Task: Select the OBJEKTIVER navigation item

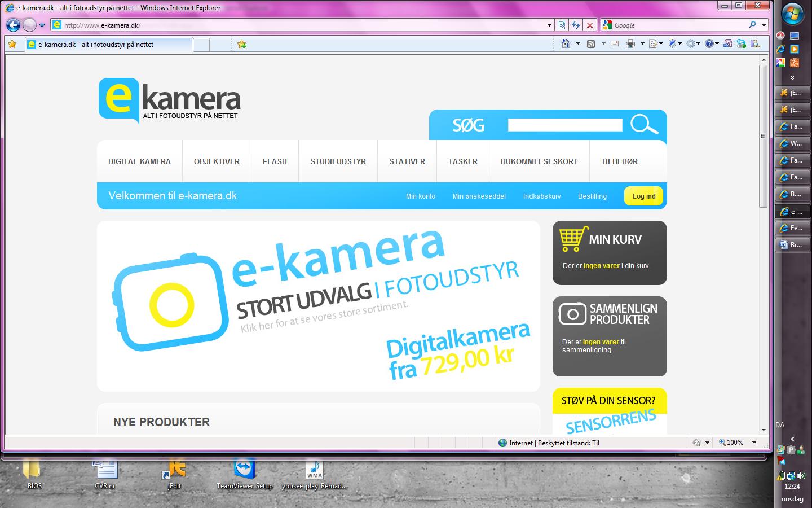Action: click(217, 161)
